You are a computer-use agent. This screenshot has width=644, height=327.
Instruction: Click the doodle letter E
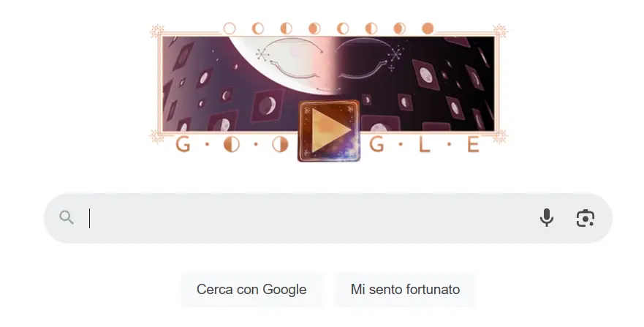pyautogui.click(x=473, y=145)
